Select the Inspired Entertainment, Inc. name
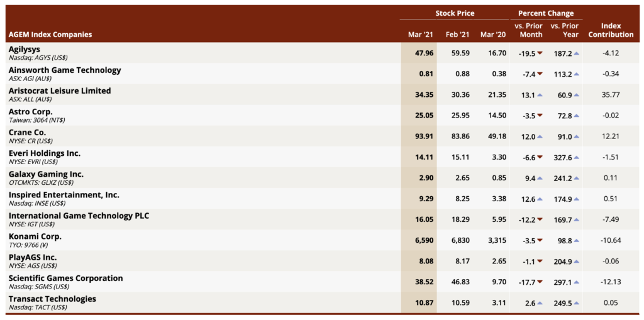Image resolution: width=644 pixels, height=320 pixels. pyautogui.click(x=64, y=195)
